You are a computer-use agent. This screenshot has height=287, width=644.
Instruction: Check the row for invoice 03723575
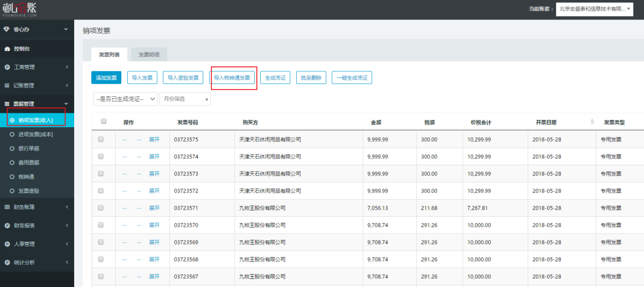tap(101, 139)
